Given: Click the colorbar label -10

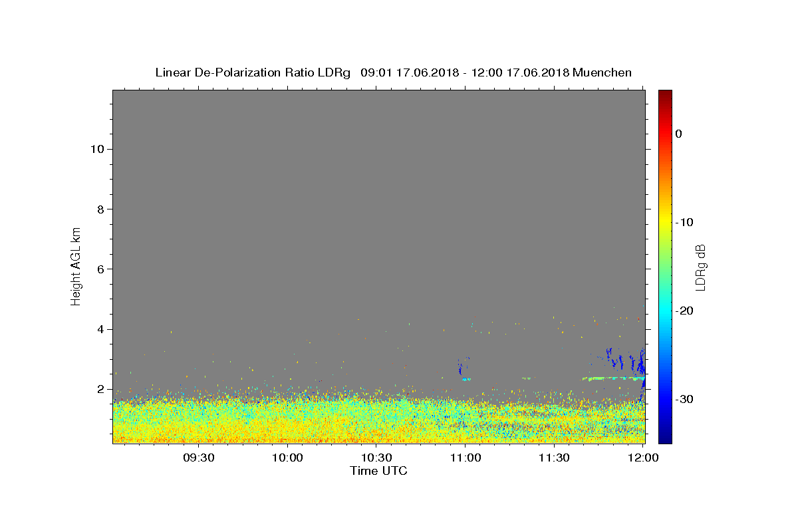Looking at the screenshot, I should [685, 222].
